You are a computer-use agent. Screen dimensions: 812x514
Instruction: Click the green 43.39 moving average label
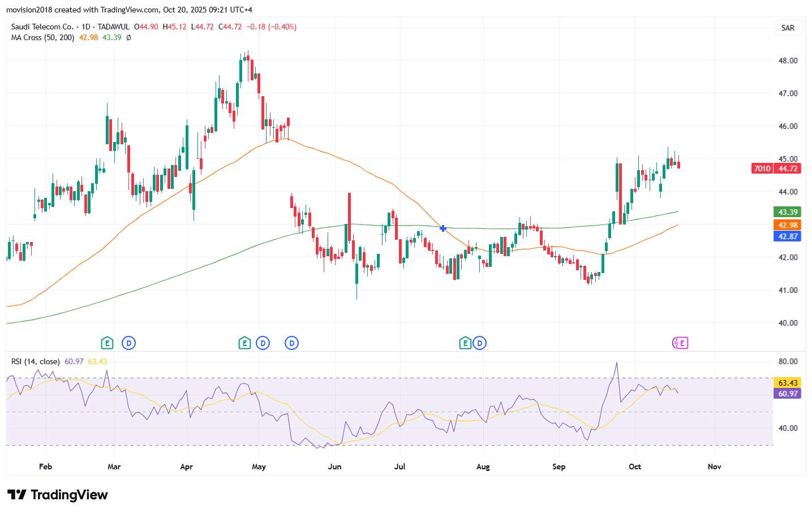tap(788, 212)
